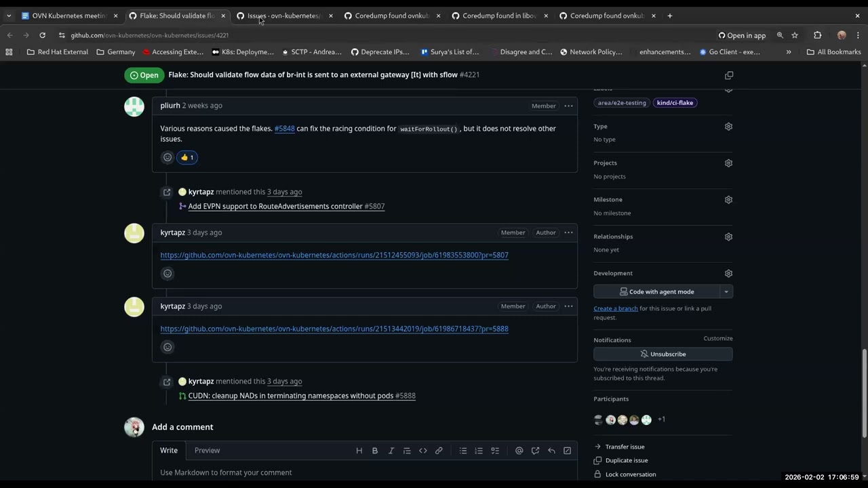
Task: Click the area/e2e-testing label
Action: (x=622, y=103)
